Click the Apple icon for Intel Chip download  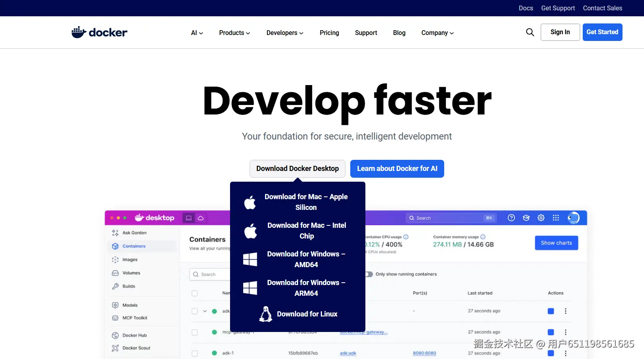250,231
